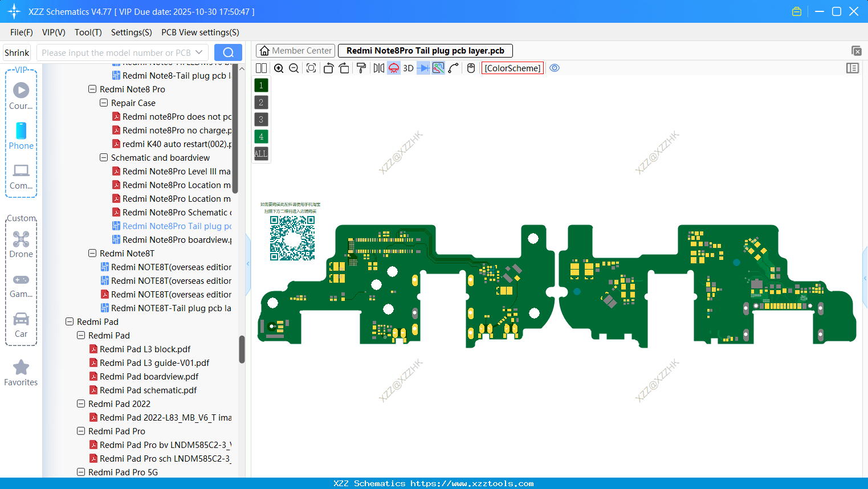Switch to 3D board view
The height and width of the screenshot is (489, 868).
[408, 68]
